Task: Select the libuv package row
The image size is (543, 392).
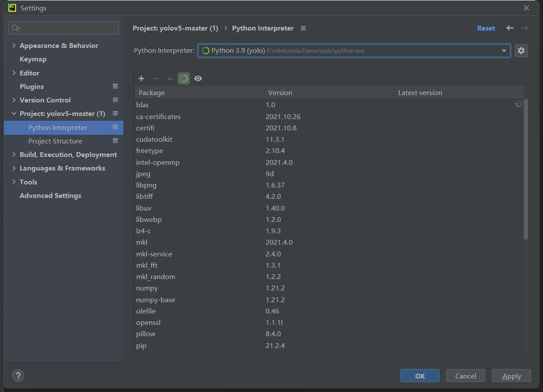Action: click(x=329, y=208)
